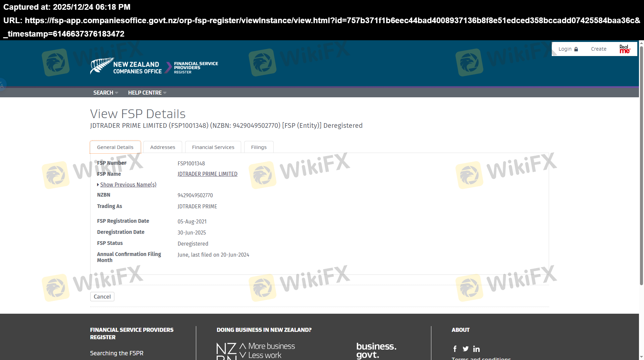This screenshot has width=644, height=360.
Task: Open the LinkedIn icon in the footer
Action: [x=476, y=349]
